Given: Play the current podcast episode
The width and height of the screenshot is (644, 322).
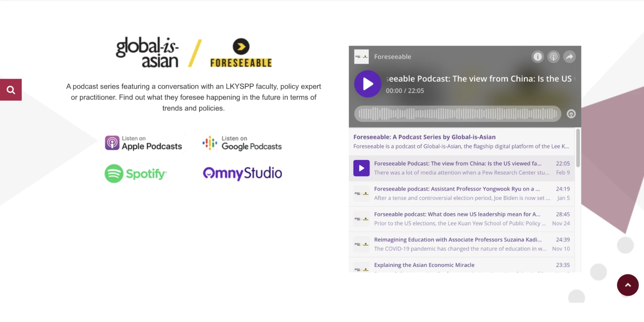Looking at the screenshot, I should [368, 84].
